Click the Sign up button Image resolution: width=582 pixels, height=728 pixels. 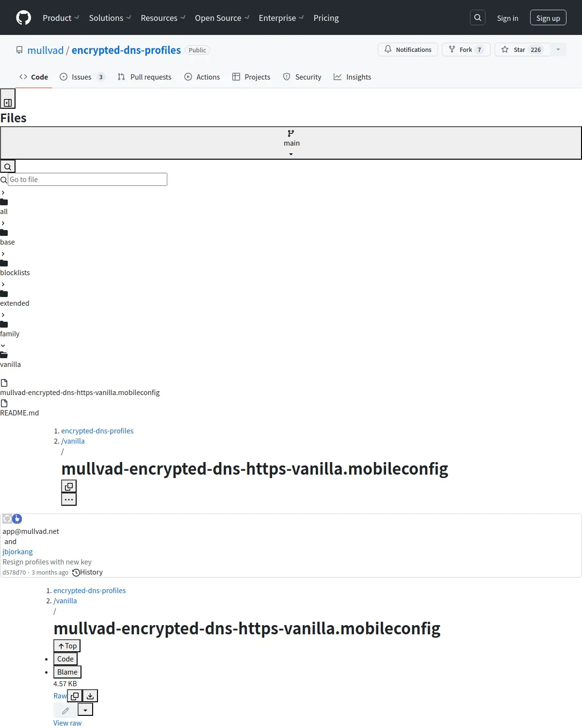[x=548, y=18]
